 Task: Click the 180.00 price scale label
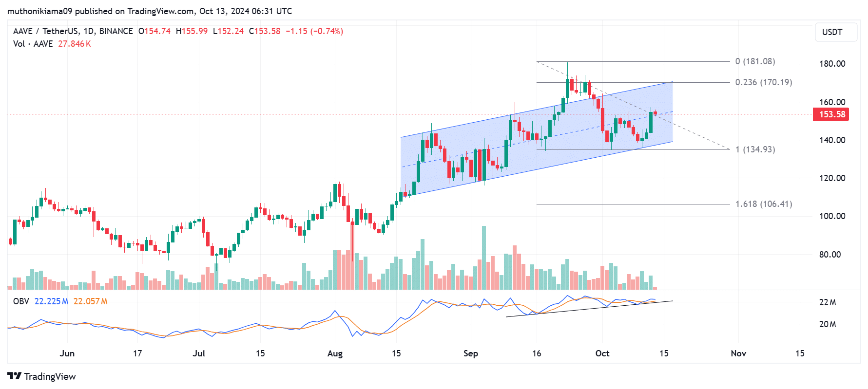tap(832, 64)
